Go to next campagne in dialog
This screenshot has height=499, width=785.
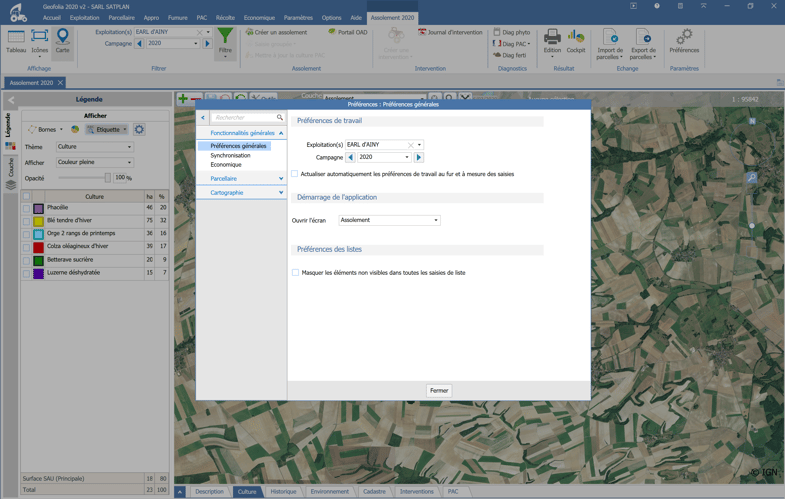pos(419,157)
